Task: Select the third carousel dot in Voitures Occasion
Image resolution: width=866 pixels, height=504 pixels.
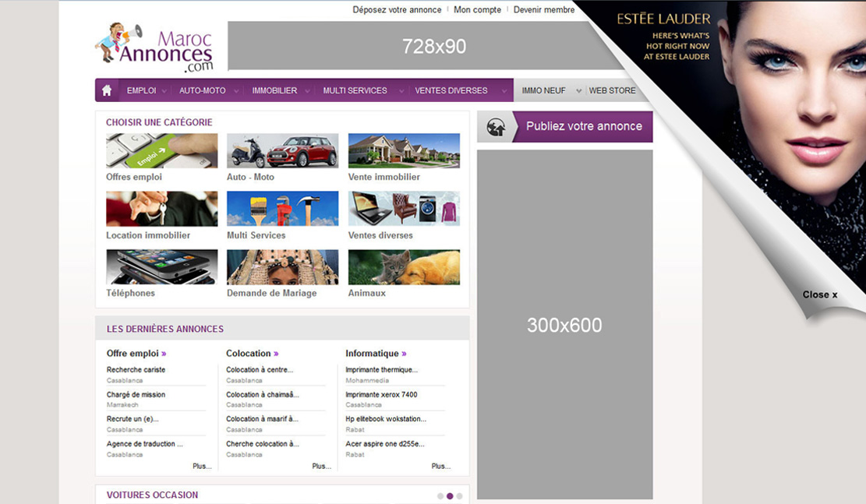Action: pos(460,495)
